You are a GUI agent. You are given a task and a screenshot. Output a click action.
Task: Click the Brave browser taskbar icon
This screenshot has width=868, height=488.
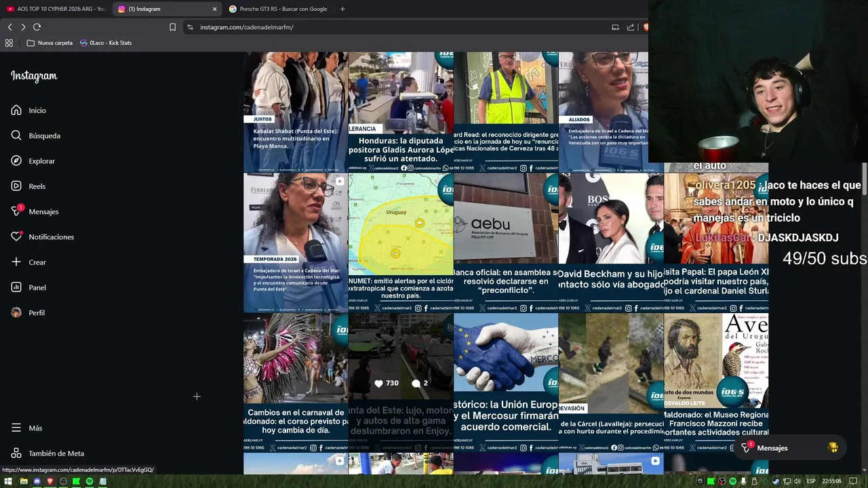50,481
